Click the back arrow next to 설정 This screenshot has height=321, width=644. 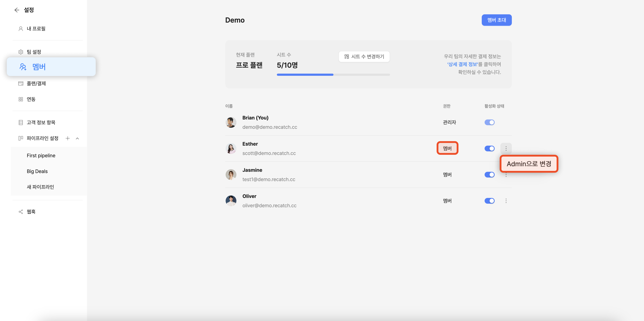tap(17, 10)
